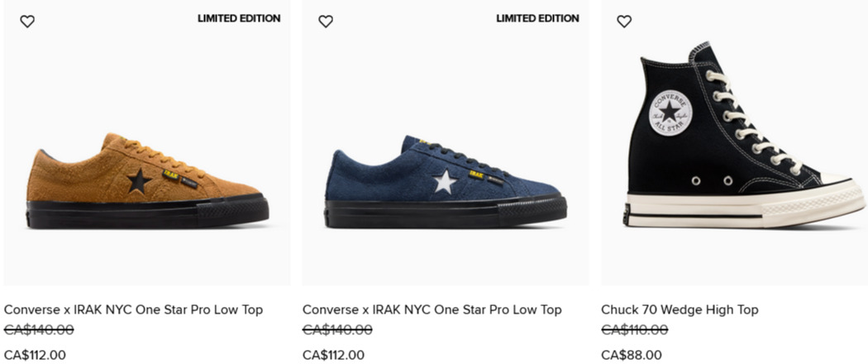Click CA$112.00 price under navy sneaker
This screenshot has width=868, height=364.
(333, 355)
